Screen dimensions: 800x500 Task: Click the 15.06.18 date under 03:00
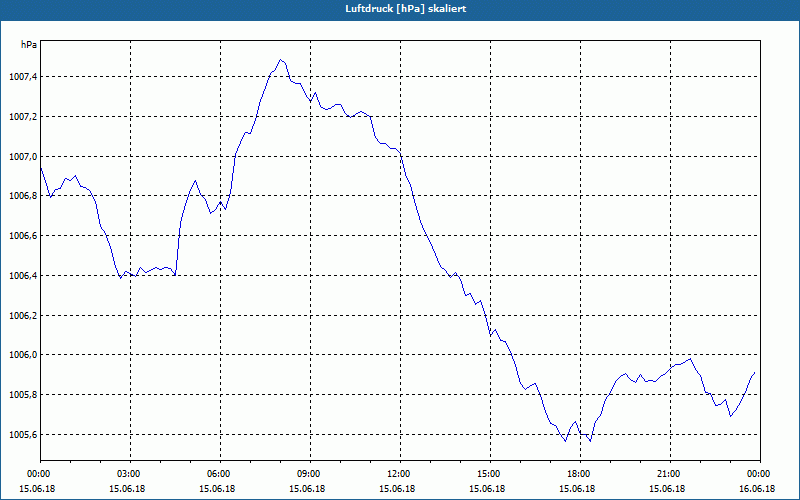point(127,489)
